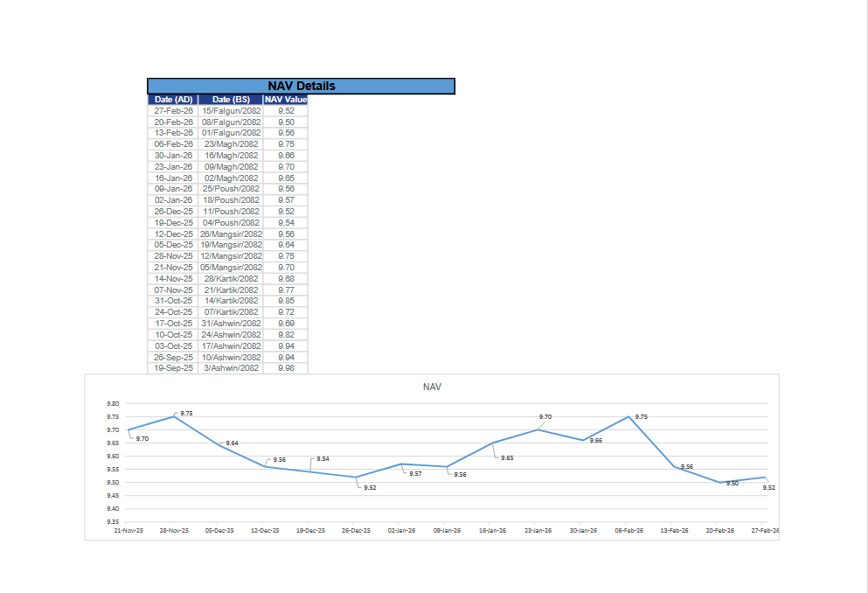Click the 27-Feb-26 date cell in table
The image size is (868, 593).
(173, 111)
